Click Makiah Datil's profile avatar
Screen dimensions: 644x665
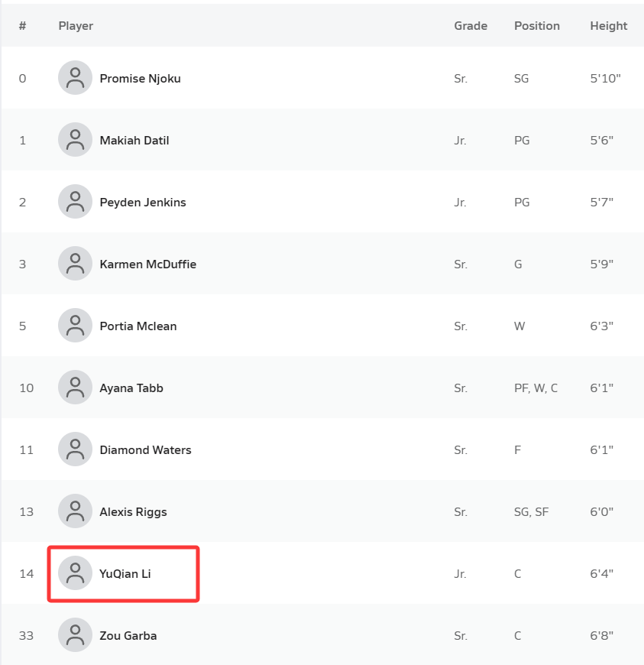coord(75,140)
